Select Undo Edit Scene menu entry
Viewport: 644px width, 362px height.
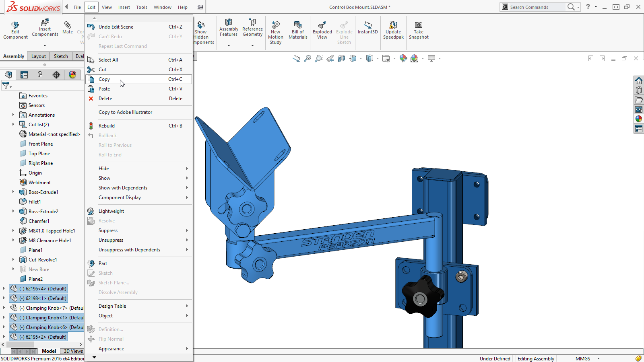[x=116, y=27]
